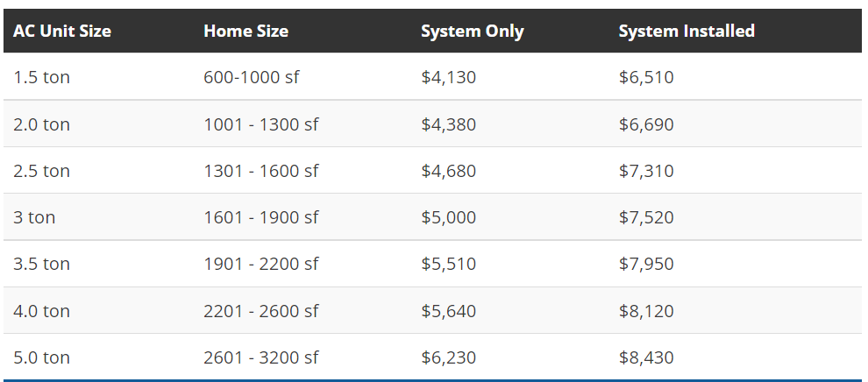Select the 5.0 ton row cell
The height and width of the screenshot is (382, 868).
point(41,357)
